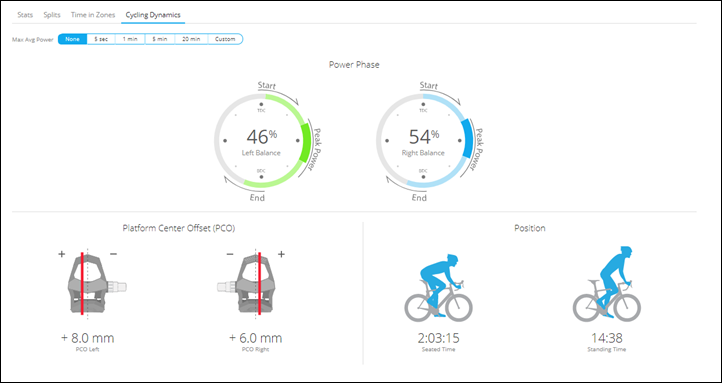Click the + 8.0 mm PCO Left value
The height and width of the screenshot is (383, 722).
pos(87,338)
